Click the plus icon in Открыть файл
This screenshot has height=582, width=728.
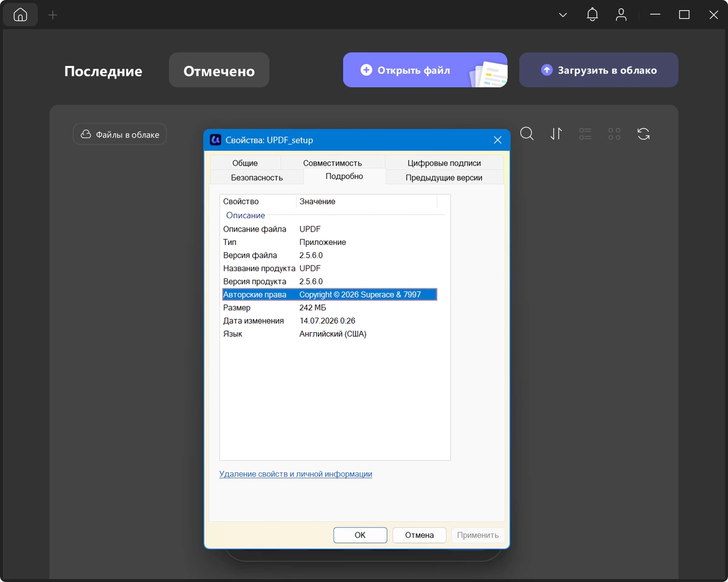[x=366, y=70]
